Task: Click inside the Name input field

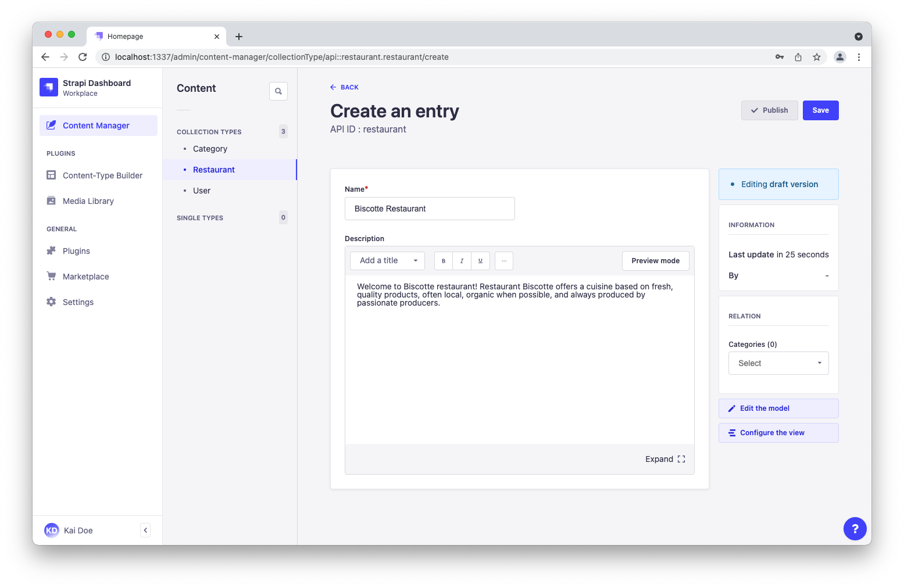Action: coord(430,209)
